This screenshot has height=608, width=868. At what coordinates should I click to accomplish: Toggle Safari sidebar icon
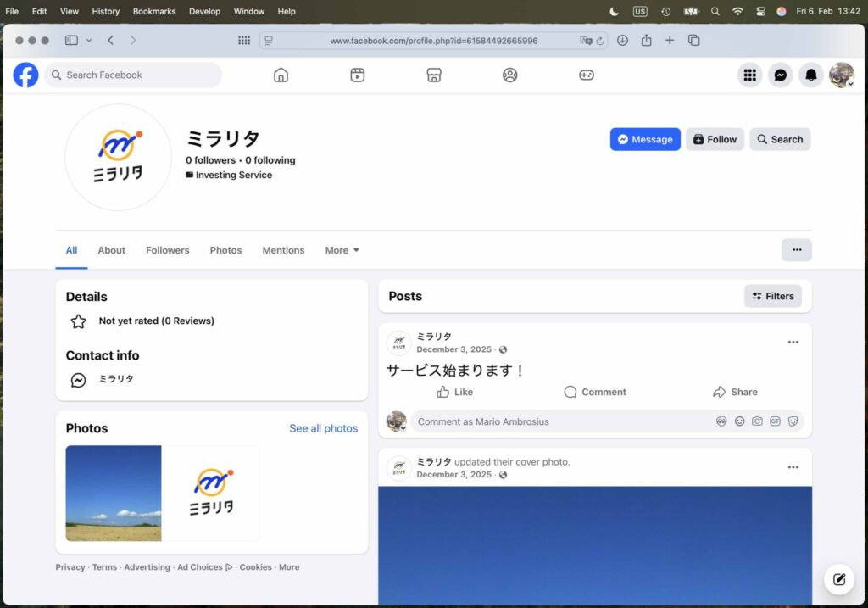(x=71, y=40)
